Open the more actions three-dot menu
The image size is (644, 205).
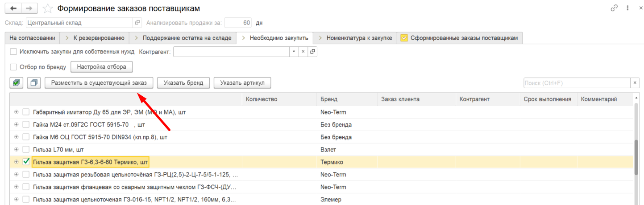(627, 8)
